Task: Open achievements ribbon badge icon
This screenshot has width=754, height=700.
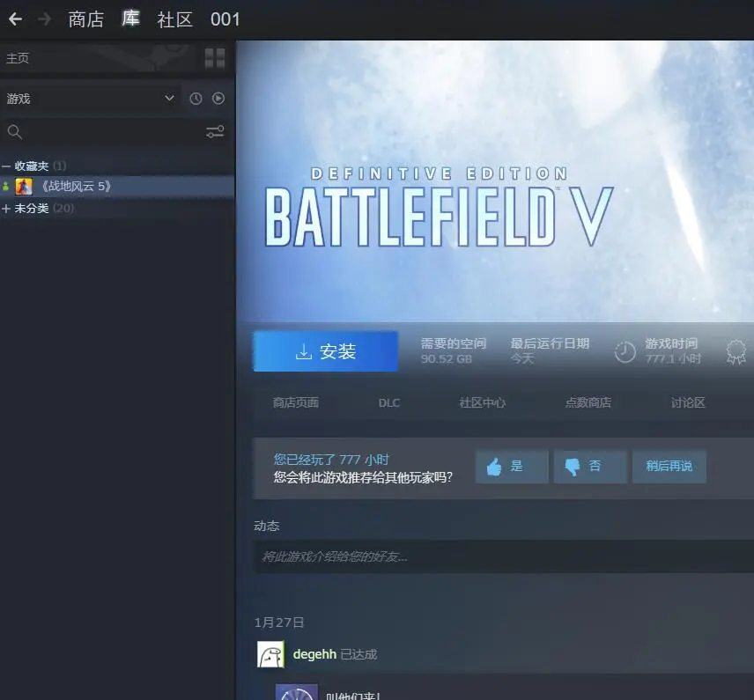Action: pos(736,352)
